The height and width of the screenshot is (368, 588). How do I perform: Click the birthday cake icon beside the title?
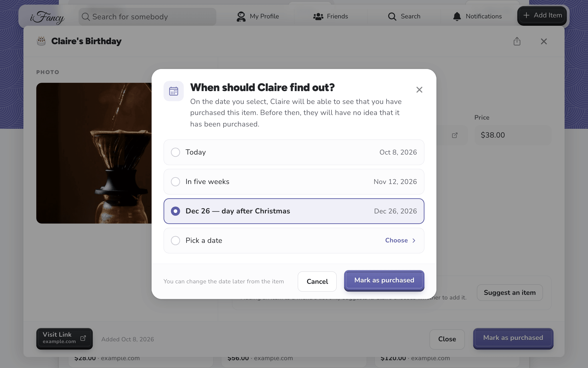41,41
